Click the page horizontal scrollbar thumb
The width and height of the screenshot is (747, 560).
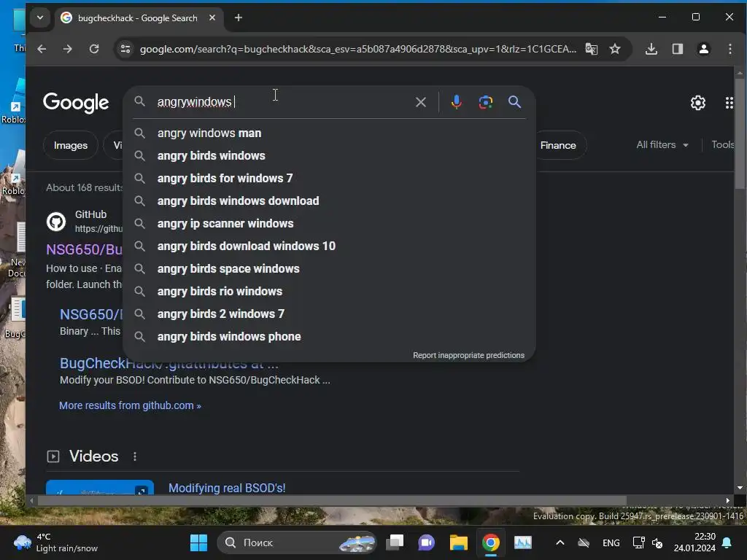(332, 500)
